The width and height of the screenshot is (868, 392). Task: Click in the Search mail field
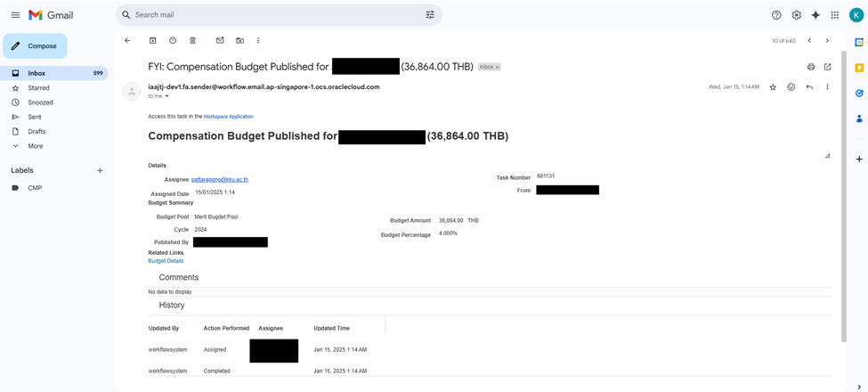[267, 15]
